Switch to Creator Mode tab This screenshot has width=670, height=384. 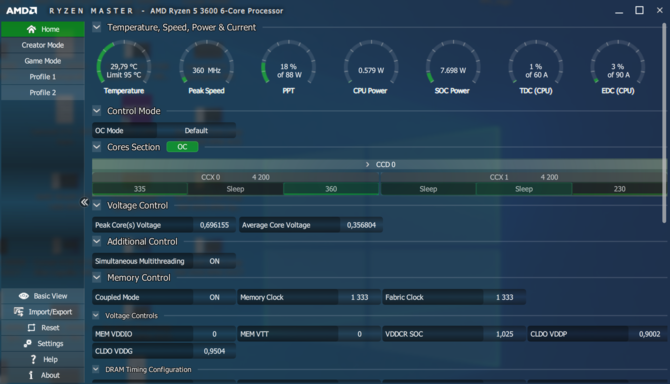click(x=43, y=45)
